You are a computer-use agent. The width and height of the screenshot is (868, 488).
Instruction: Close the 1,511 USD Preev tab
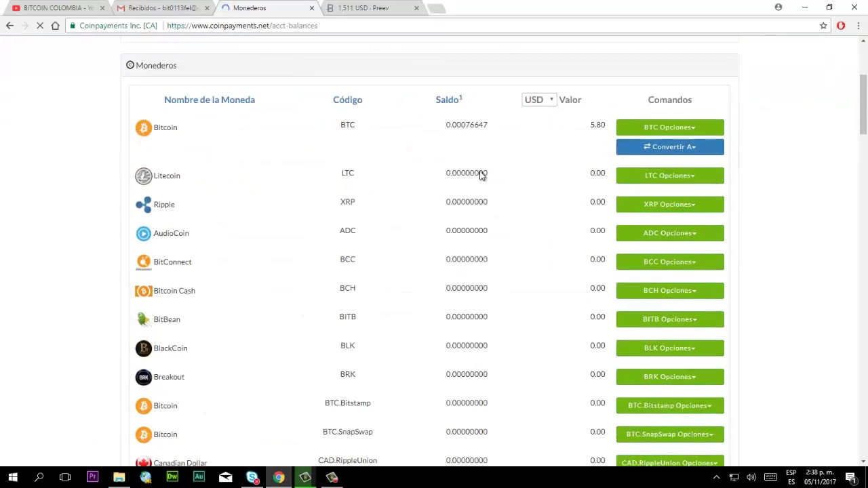pos(416,8)
